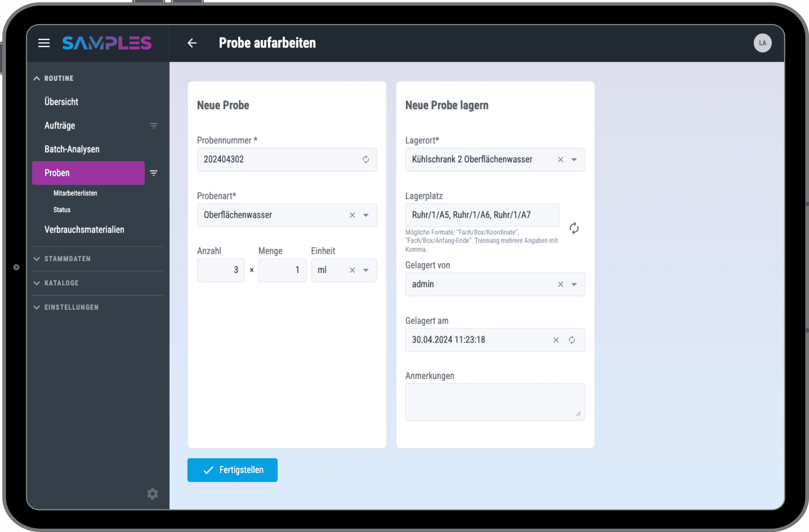
Task: Navigate to Verbrauchsmaterialien
Action: pyautogui.click(x=84, y=229)
